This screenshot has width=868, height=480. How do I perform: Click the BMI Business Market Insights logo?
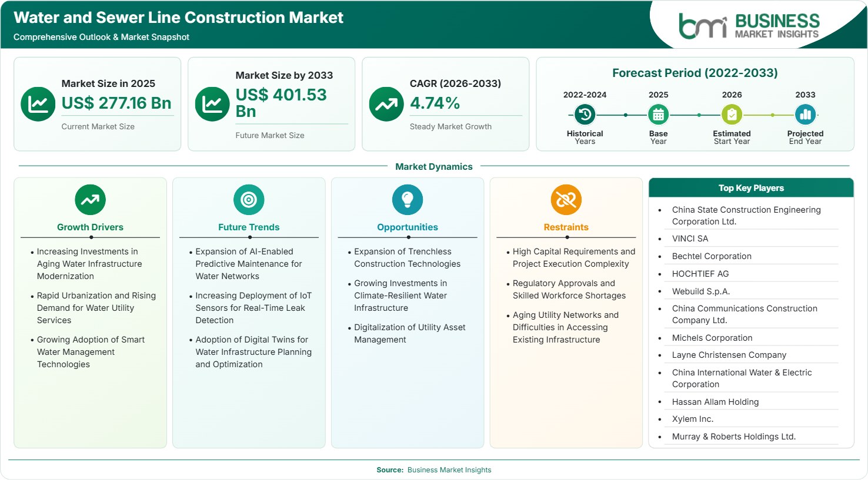[749, 26]
